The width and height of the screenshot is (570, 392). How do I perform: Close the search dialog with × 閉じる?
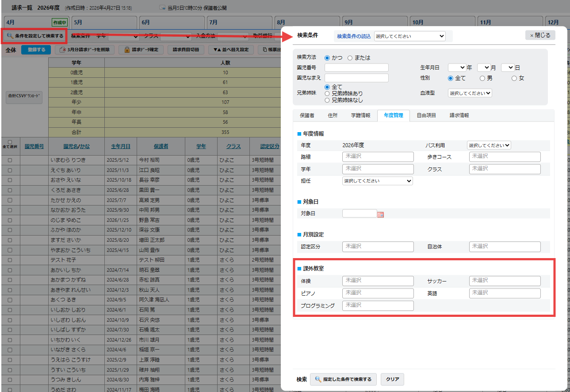pyautogui.click(x=540, y=35)
